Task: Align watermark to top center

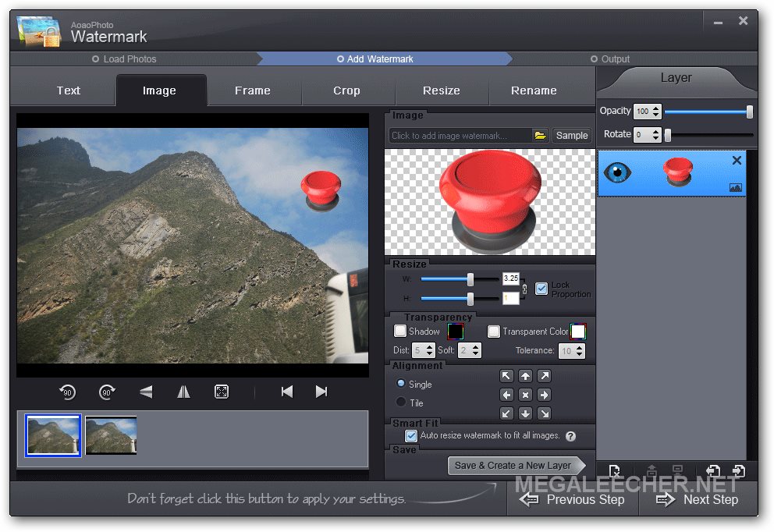Action: point(525,376)
